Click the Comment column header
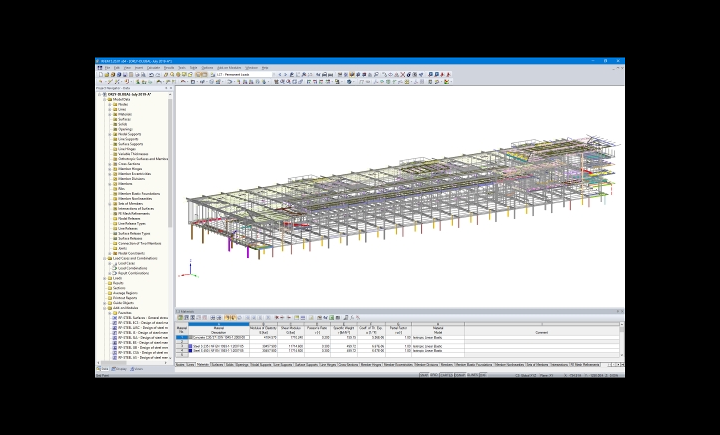The width and height of the screenshot is (720, 435). [542, 331]
